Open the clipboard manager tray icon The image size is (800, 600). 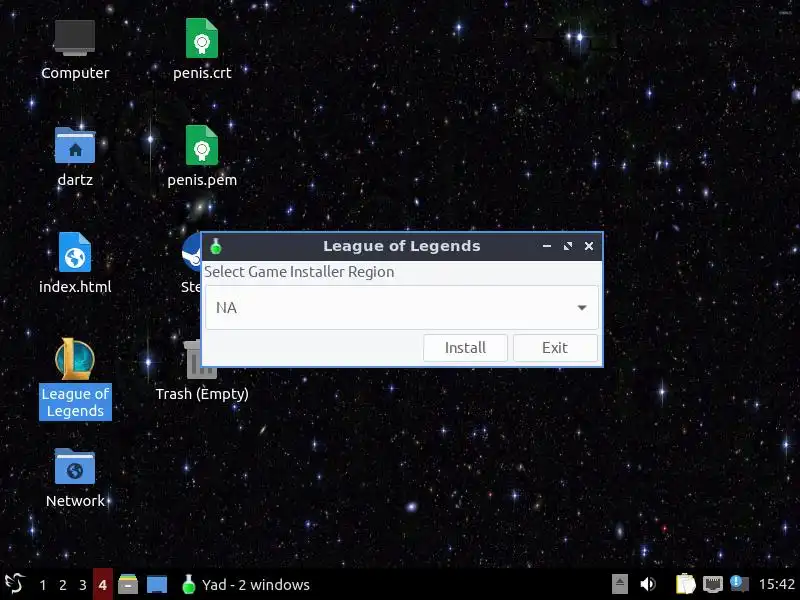tap(685, 584)
